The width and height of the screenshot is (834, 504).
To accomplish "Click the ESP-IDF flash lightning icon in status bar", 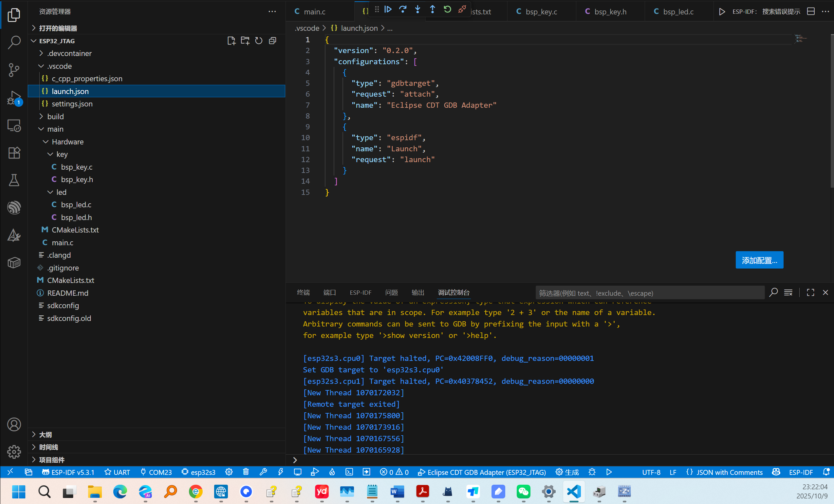I will coord(281,472).
